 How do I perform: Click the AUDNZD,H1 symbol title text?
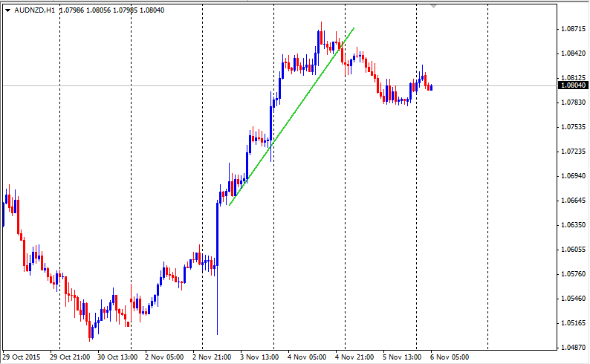tap(35, 10)
